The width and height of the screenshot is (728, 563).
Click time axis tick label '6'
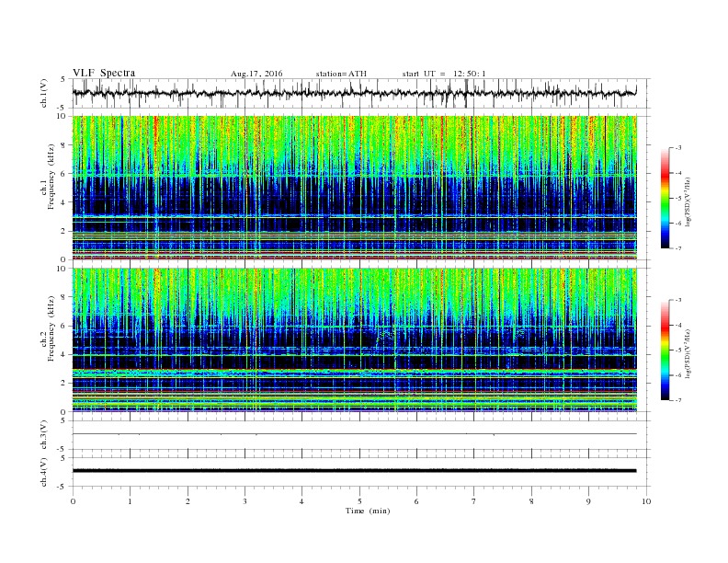tap(416, 501)
